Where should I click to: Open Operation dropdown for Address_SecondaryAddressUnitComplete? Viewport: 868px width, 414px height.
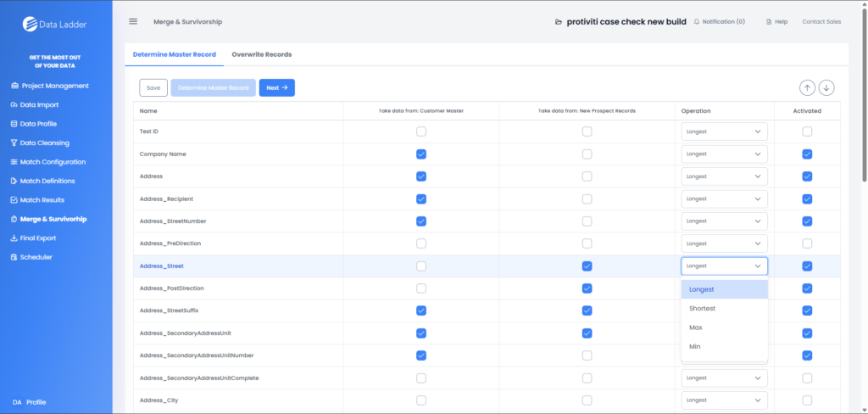click(x=724, y=378)
